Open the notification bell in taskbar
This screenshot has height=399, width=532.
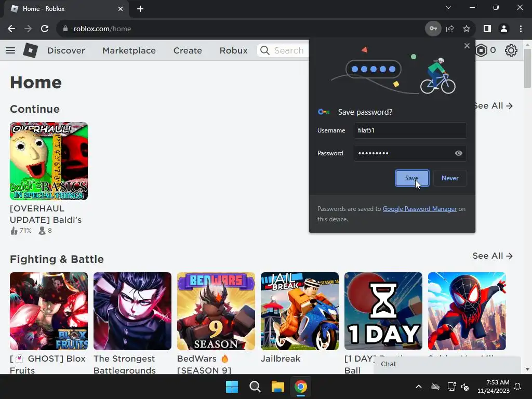click(x=517, y=387)
